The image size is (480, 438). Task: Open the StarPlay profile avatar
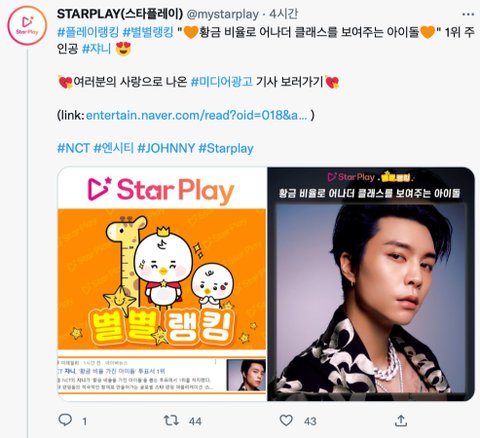27,26
